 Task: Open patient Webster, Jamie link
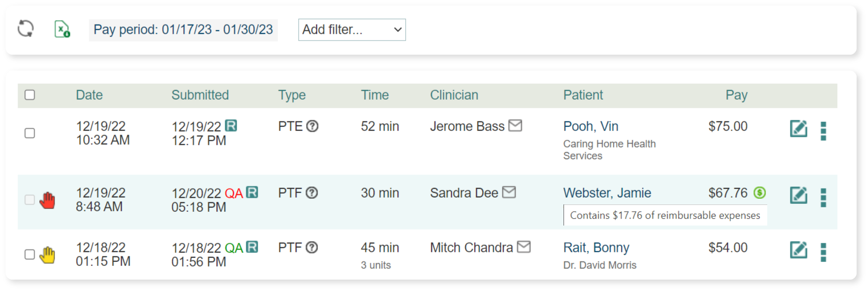click(607, 193)
